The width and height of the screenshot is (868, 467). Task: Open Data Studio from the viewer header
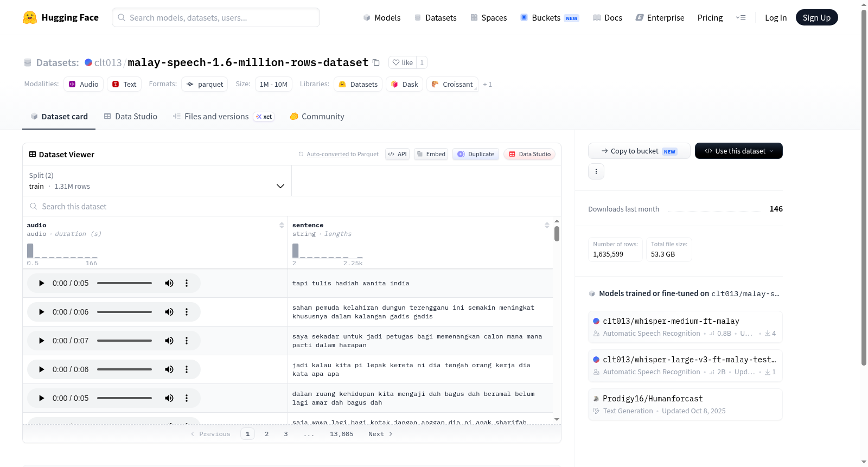click(x=529, y=154)
